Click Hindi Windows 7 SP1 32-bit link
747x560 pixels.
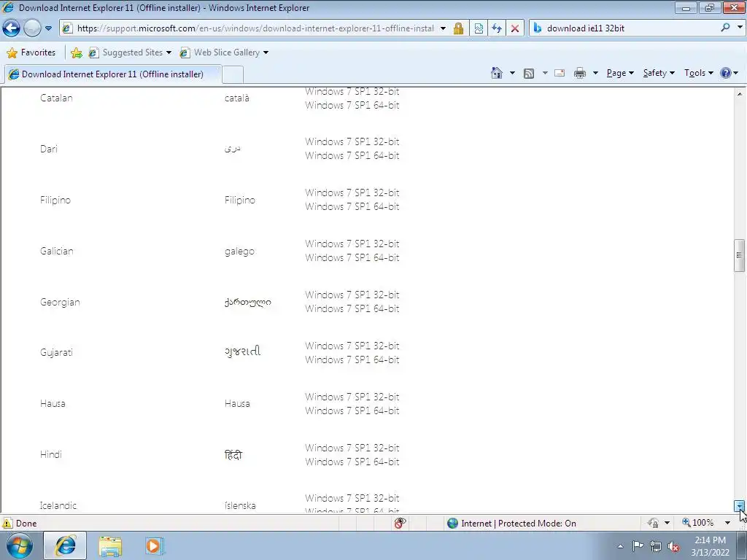point(352,448)
